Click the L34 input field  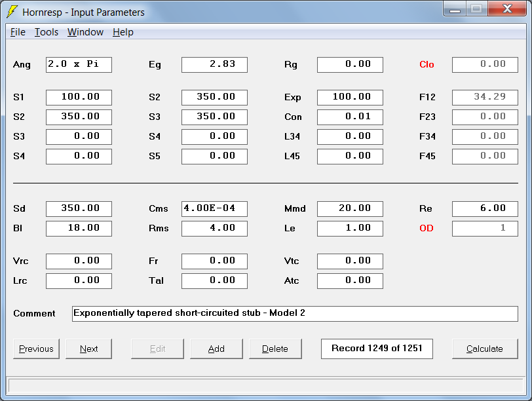350,137
